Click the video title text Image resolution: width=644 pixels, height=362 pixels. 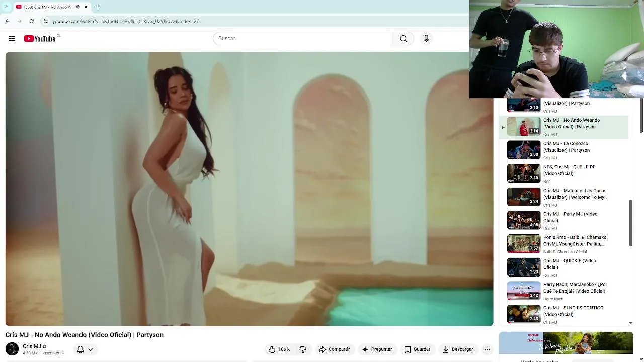click(85, 335)
